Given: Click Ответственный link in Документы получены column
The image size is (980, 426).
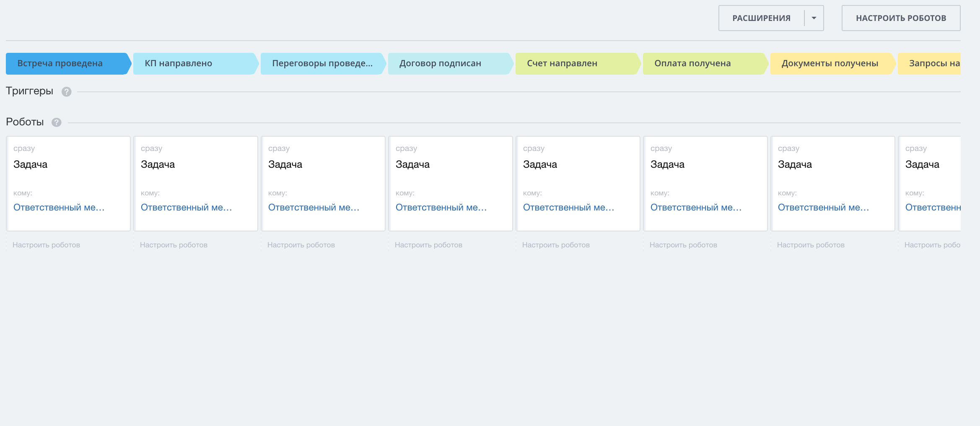Looking at the screenshot, I should [823, 208].
